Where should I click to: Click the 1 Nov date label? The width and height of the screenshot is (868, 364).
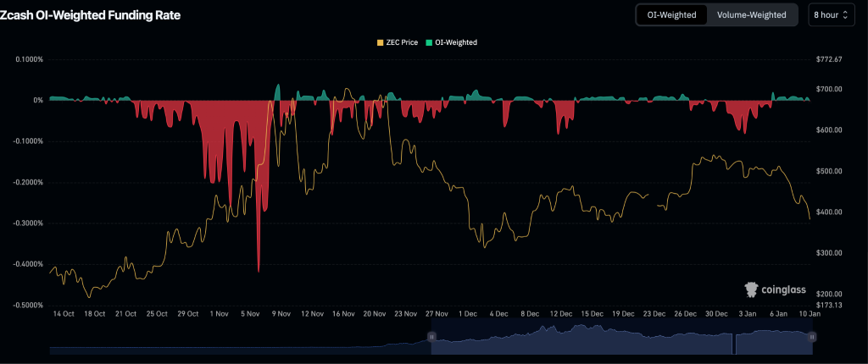point(220,314)
